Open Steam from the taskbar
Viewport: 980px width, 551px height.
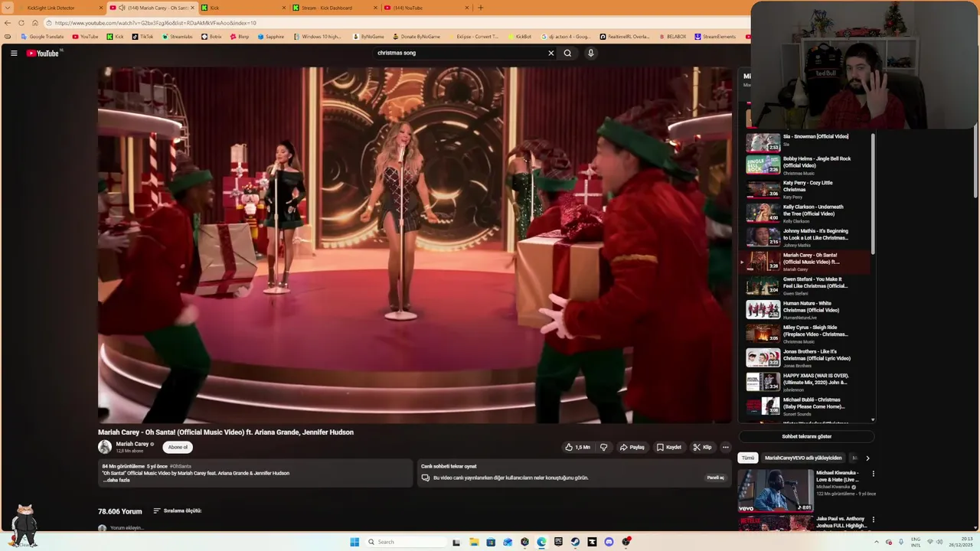[575, 542]
